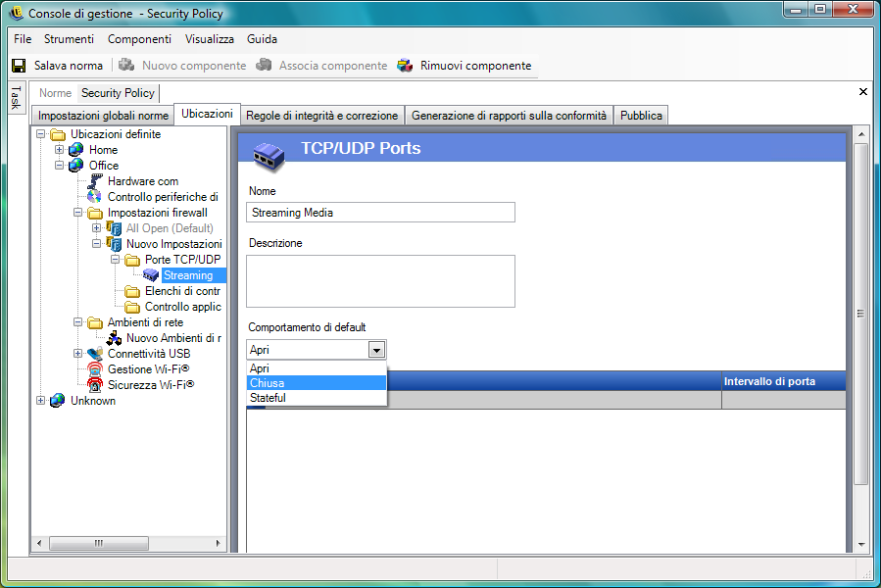
Task: Click the Controllo applic folder icon
Action: (132, 307)
